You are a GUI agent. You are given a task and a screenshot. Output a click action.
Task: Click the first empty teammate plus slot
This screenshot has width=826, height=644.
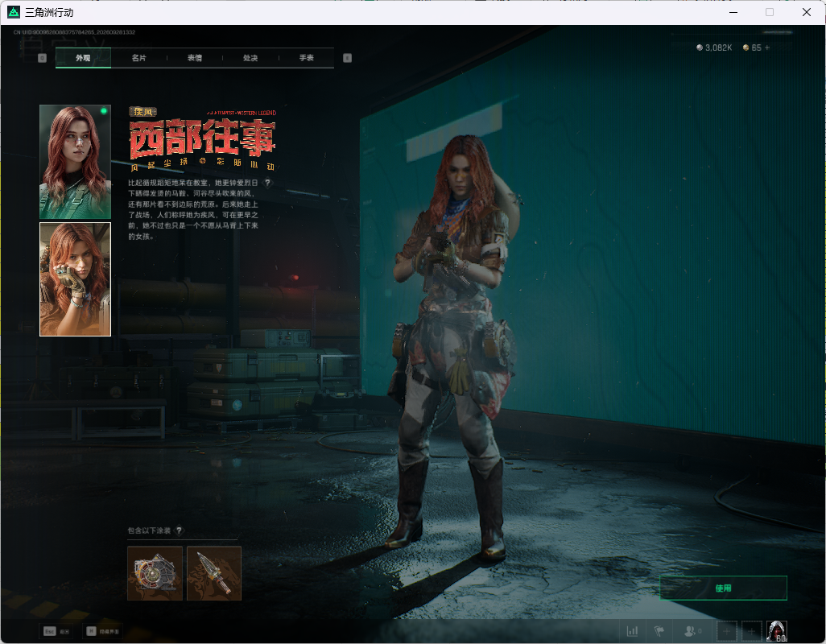pos(726,631)
